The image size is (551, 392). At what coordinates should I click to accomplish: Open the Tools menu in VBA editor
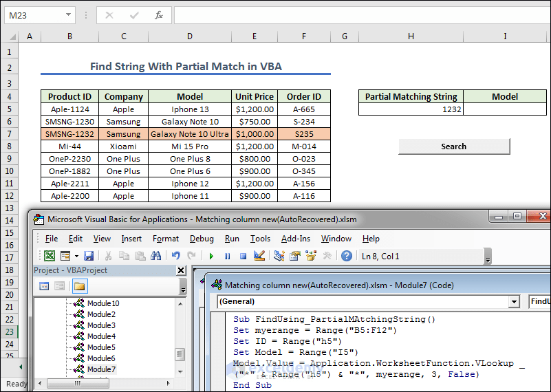(x=260, y=239)
